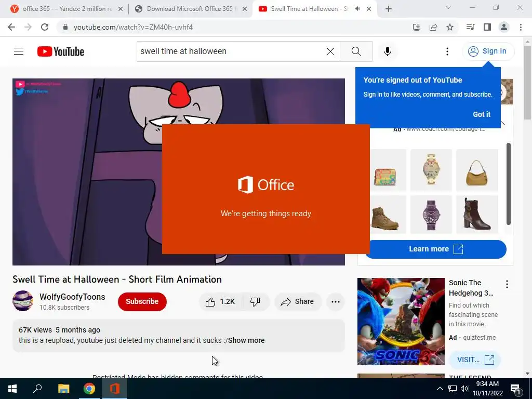The image size is (532, 399).
Task: Like the video with thumbs up
Action: point(220,302)
